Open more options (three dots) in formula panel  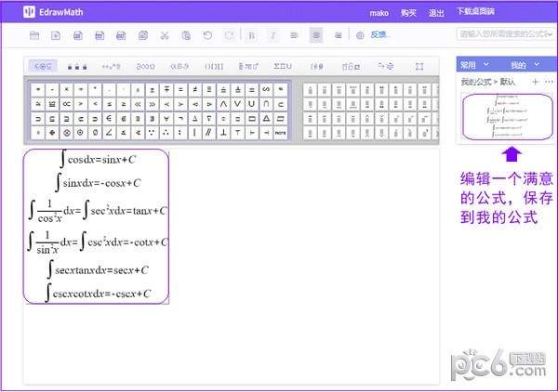click(x=549, y=83)
